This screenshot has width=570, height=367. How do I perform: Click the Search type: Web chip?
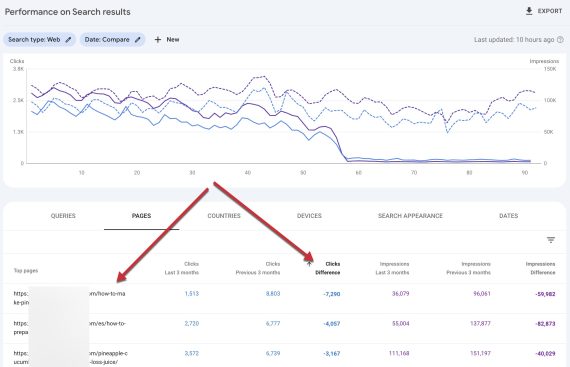pyautogui.click(x=39, y=40)
